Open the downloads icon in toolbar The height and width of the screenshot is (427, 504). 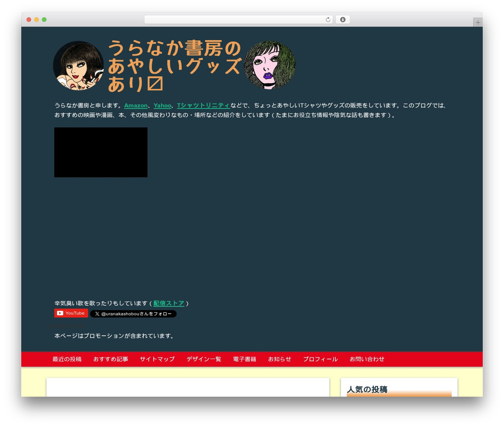coord(343,20)
